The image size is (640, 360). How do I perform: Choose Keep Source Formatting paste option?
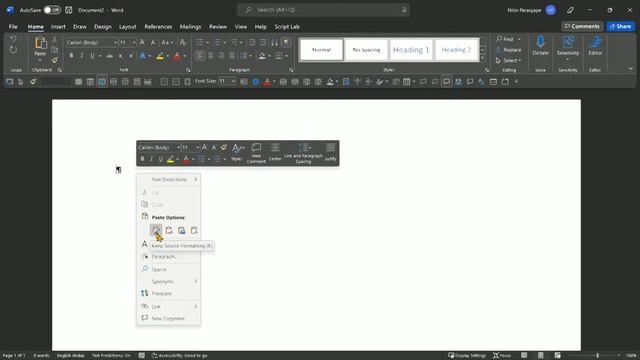tap(156, 231)
